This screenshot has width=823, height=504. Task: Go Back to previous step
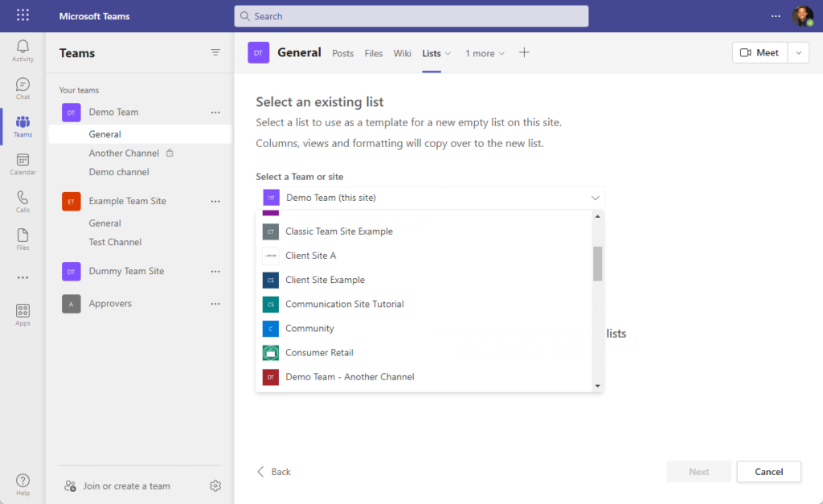[274, 472]
